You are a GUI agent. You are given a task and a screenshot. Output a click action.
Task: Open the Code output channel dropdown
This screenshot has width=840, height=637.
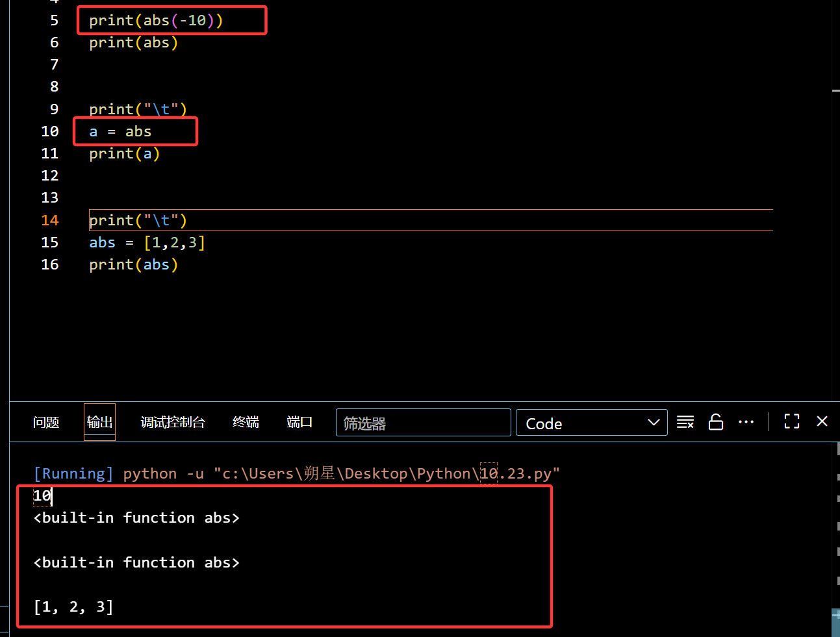[591, 423]
